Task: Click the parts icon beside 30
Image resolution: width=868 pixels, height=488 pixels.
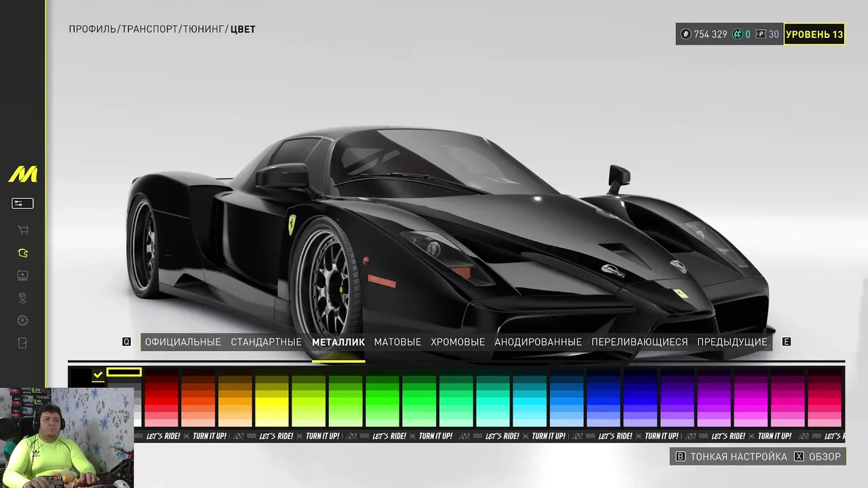Action: [x=760, y=35]
